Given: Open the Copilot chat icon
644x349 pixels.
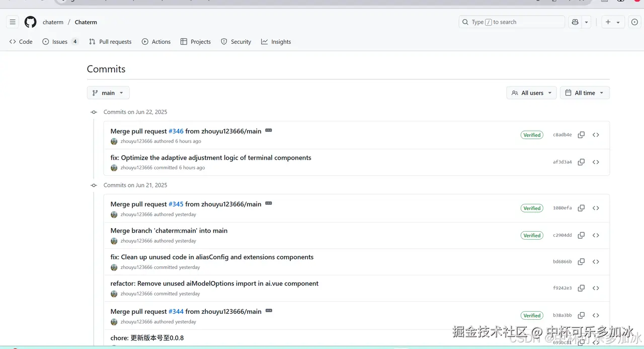Looking at the screenshot, I should pyautogui.click(x=575, y=22).
